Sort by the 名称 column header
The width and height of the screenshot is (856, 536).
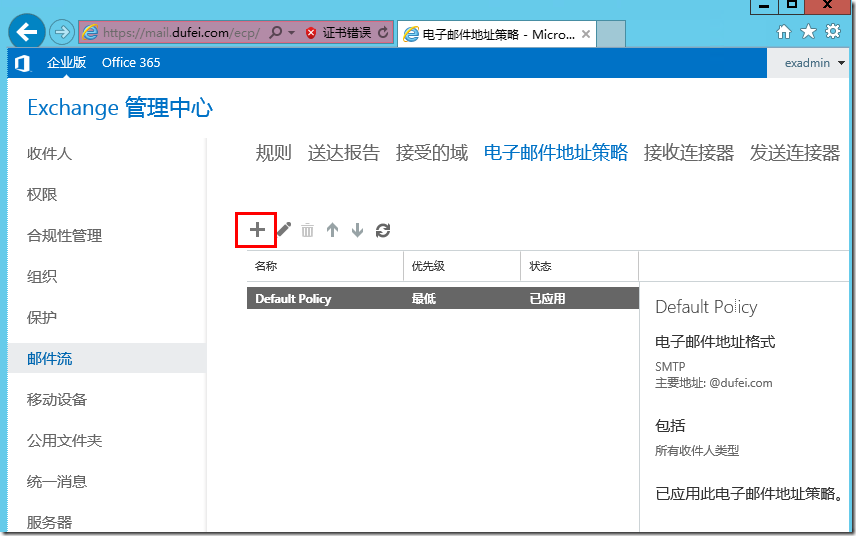click(325, 266)
